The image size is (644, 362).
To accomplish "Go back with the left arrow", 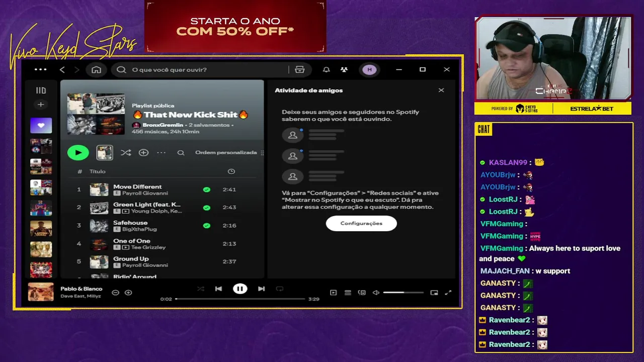I will (62, 69).
